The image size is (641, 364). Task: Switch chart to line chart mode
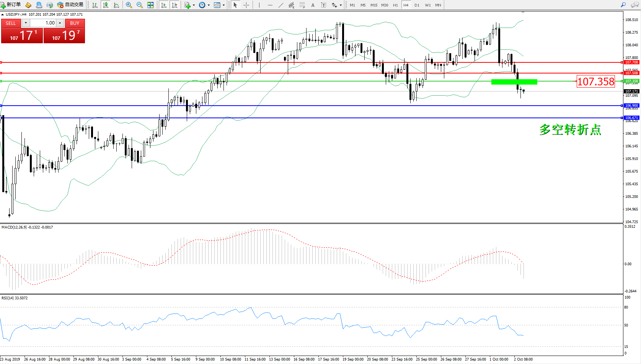tap(116, 5)
